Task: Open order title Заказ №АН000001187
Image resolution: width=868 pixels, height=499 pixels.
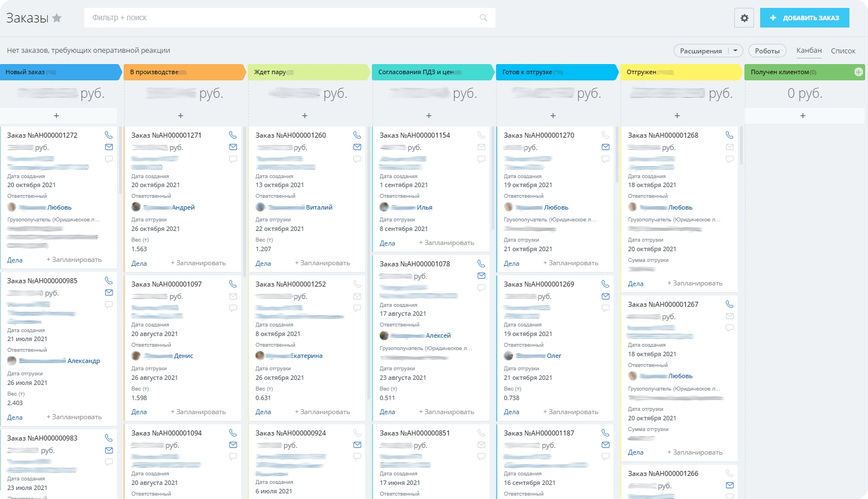Action: pos(539,433)
